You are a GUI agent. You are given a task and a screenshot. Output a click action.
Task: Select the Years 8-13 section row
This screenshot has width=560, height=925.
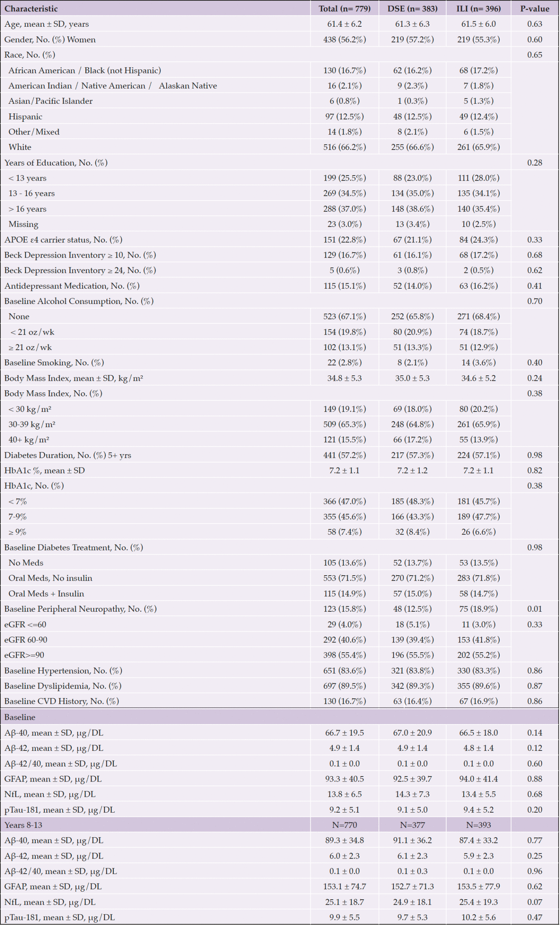click(280, 825)
